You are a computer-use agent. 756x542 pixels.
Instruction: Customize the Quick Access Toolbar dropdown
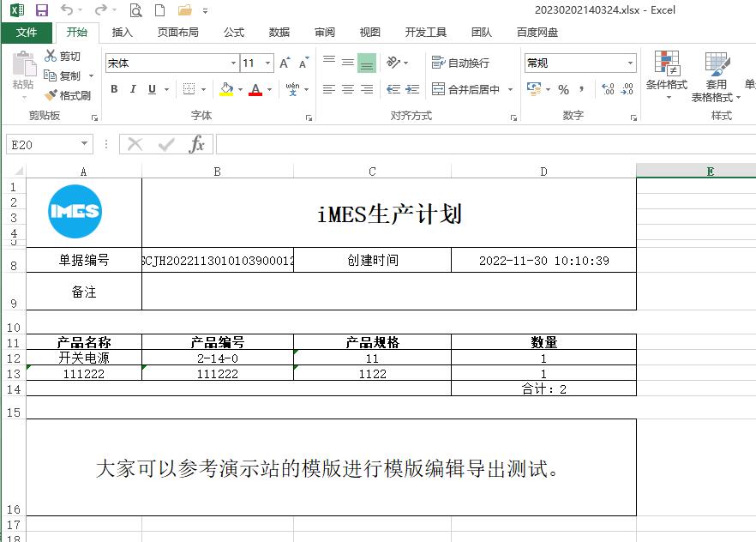pyautogui.click(x=206, y=10)
